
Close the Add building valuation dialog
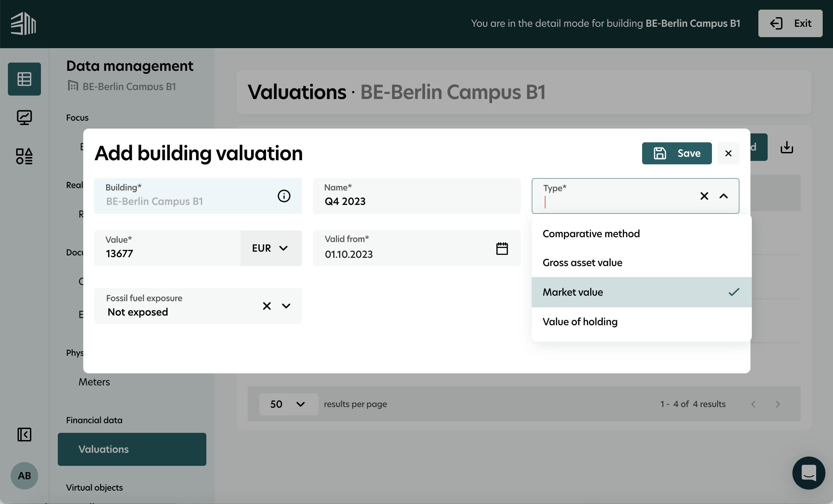click(728, 153)
